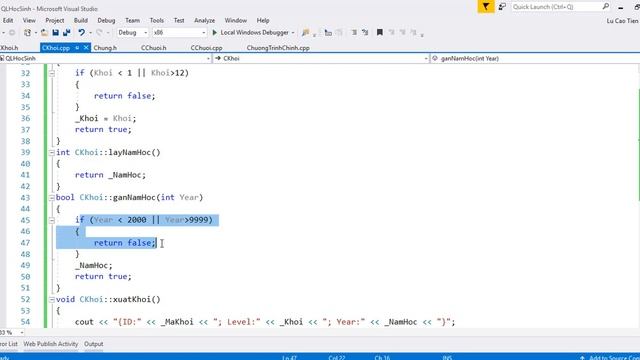Click the Increase indent icon
640x360 pixels.
pyautogui.click(x=365, y=33)
